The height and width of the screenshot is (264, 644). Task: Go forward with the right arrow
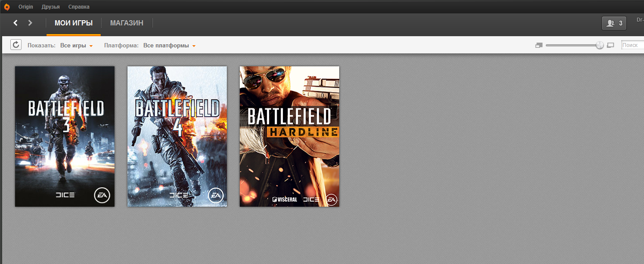tap(30, 23)
